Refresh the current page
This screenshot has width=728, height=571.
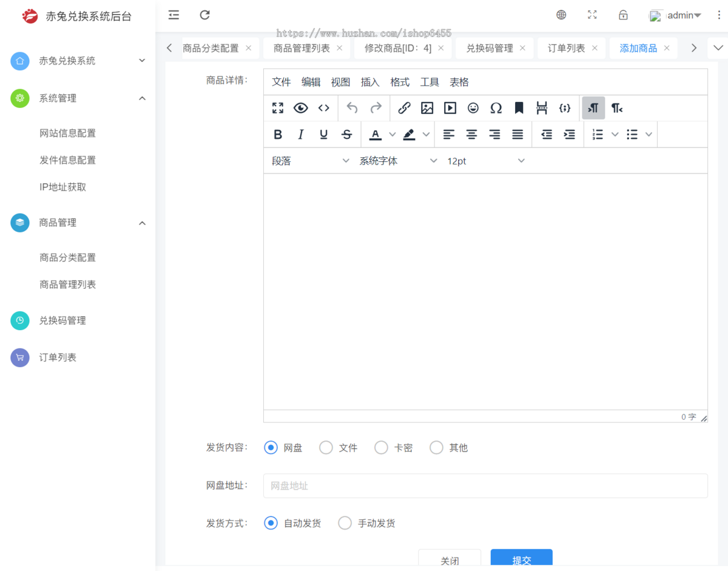point(205,15)
